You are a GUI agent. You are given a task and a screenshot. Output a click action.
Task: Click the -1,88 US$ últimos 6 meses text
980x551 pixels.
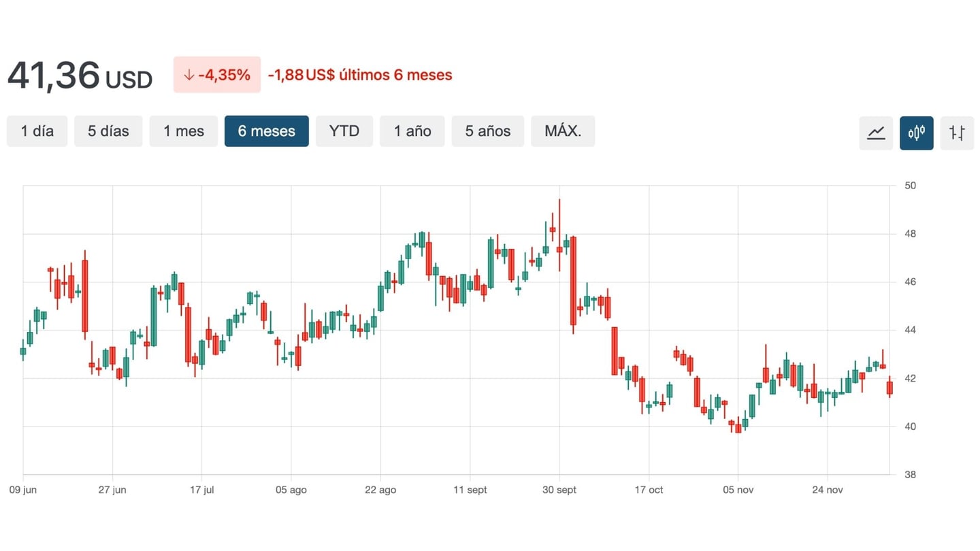[x=359, y=75]
